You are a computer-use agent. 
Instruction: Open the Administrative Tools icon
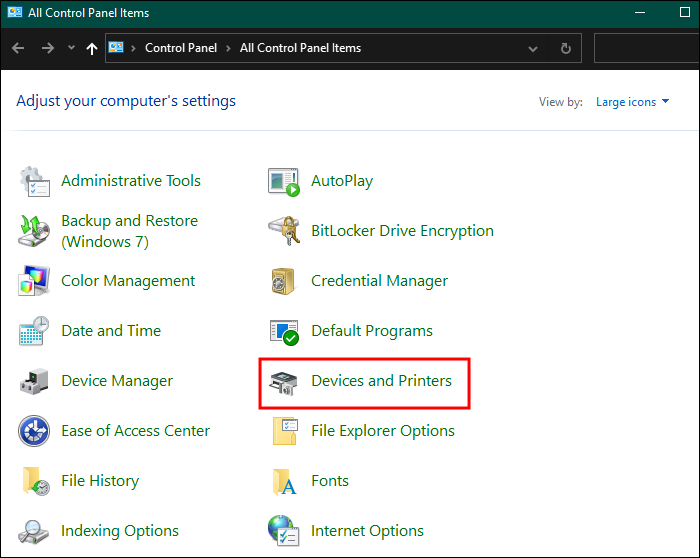pos(35,181)
